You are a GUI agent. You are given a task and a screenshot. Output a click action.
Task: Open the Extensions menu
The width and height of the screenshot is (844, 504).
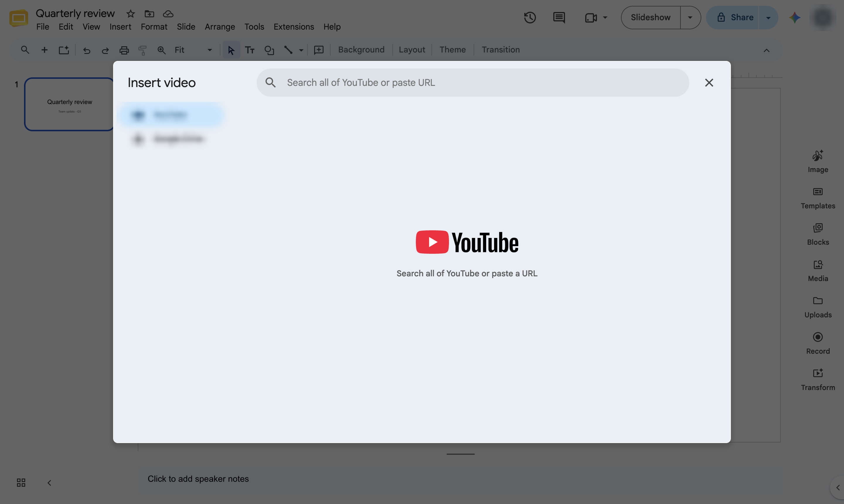(294, 27)
